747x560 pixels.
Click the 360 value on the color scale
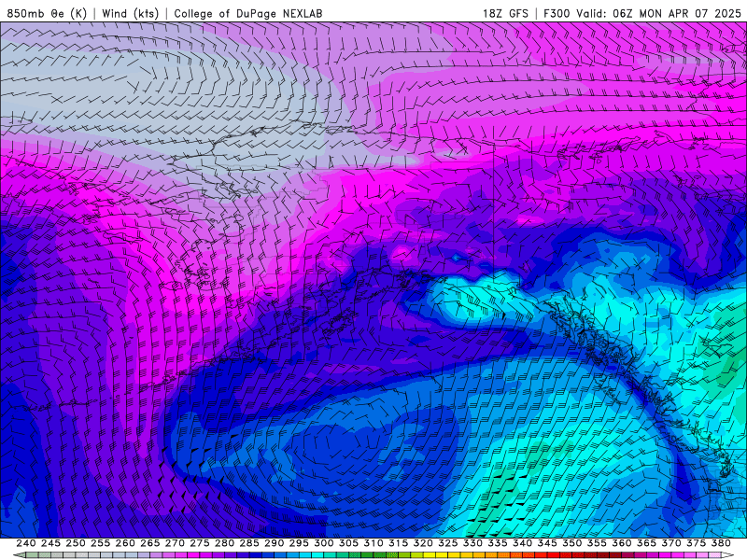tap(621, 543)
